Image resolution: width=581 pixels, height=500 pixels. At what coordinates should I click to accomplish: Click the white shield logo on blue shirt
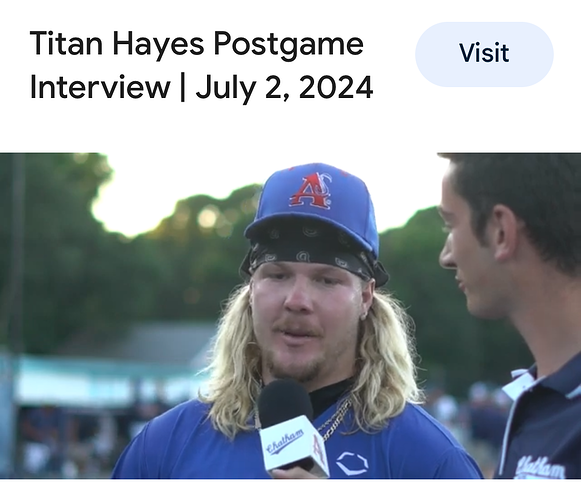(352, 463)
